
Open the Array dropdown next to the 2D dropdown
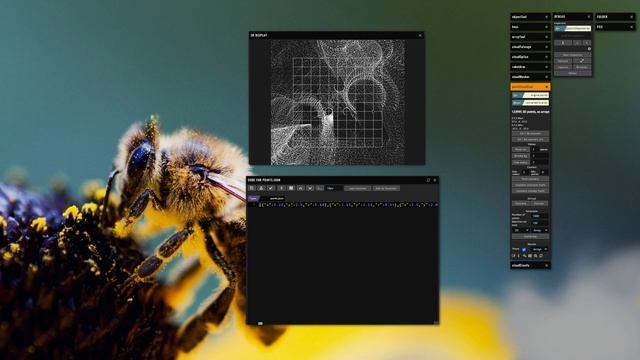pyautogui.click(x=540, y=230)
